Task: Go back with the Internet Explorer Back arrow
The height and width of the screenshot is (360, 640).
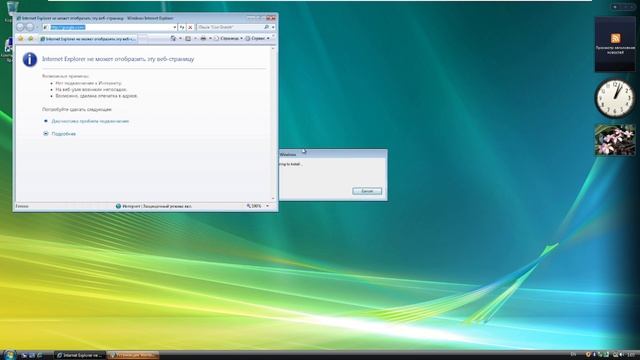Action: pos(20,27)
